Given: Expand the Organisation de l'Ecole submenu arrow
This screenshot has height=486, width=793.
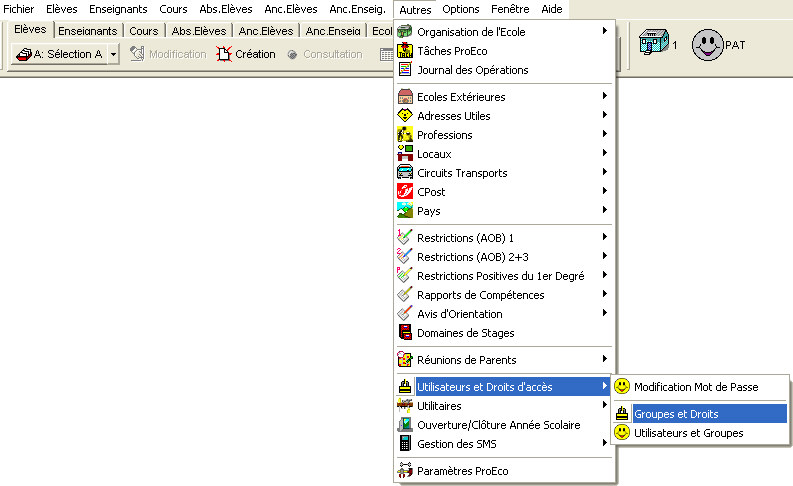Looking at the screenshot, I should pos(604,31).
